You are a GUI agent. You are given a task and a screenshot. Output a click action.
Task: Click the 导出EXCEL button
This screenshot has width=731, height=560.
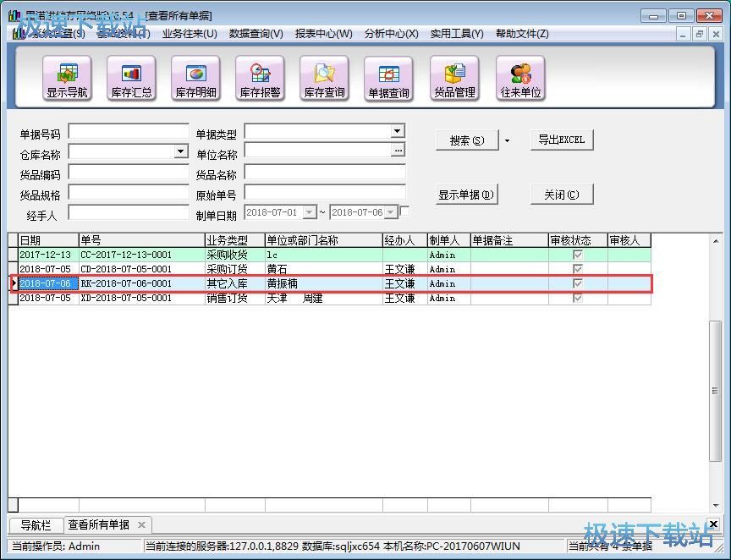(562, 140)
